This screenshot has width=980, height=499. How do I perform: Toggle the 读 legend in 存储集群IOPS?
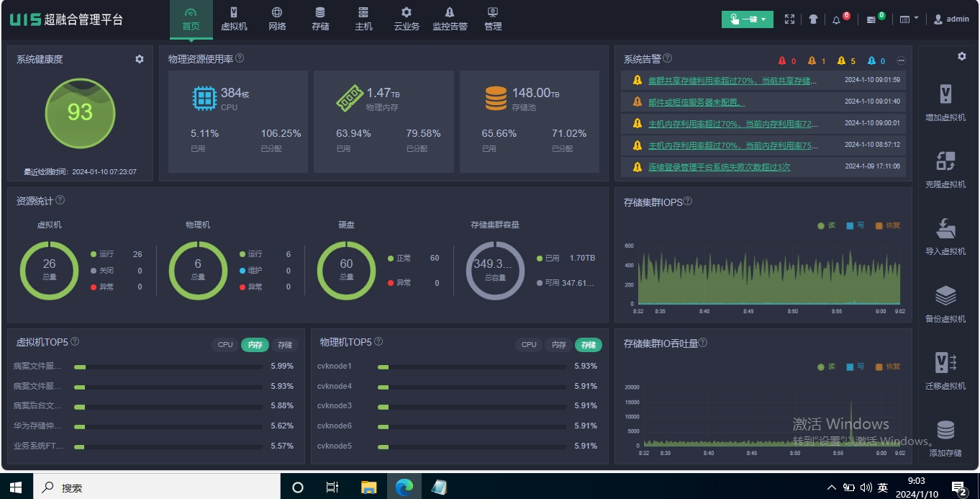coord(827,225)
